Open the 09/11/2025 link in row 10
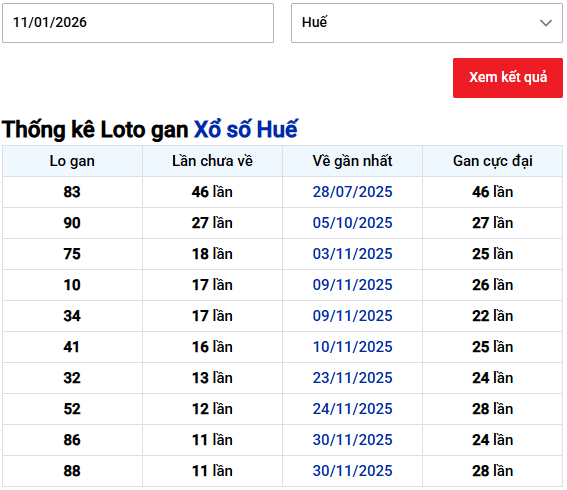This screenshot has height=490, width=567. pos(352,285)
